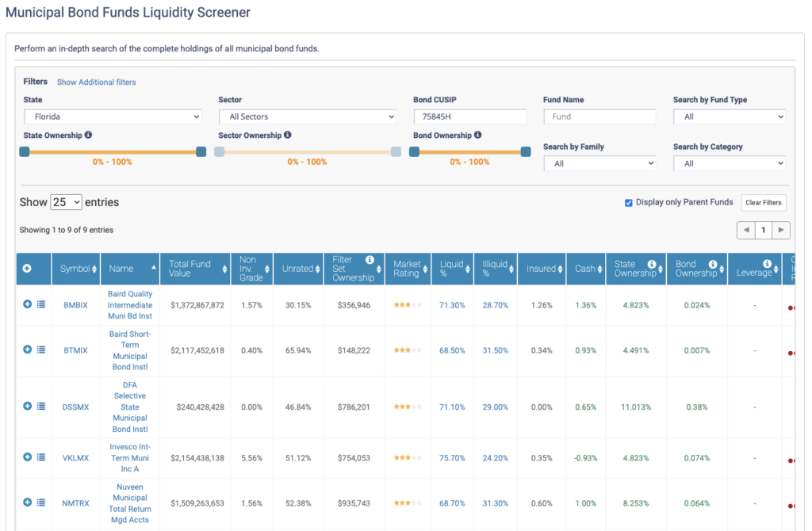Open the State dropdown showing Florida
The width and height of the screenshot is (812, 531).
pos(113,117)
